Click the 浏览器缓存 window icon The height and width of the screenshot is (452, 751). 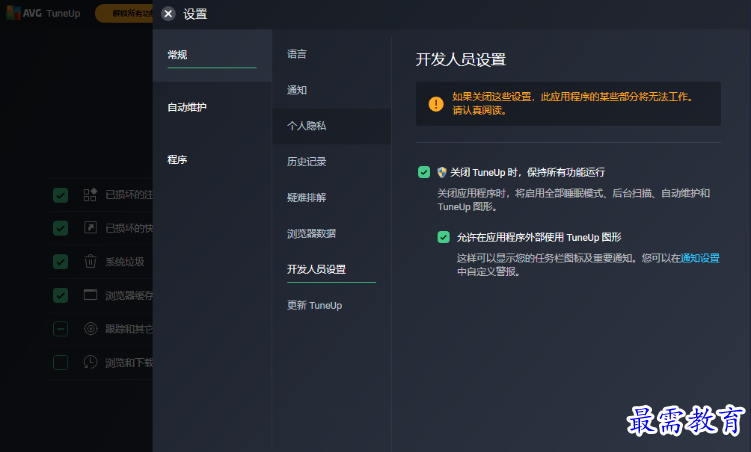coord(90,294)
